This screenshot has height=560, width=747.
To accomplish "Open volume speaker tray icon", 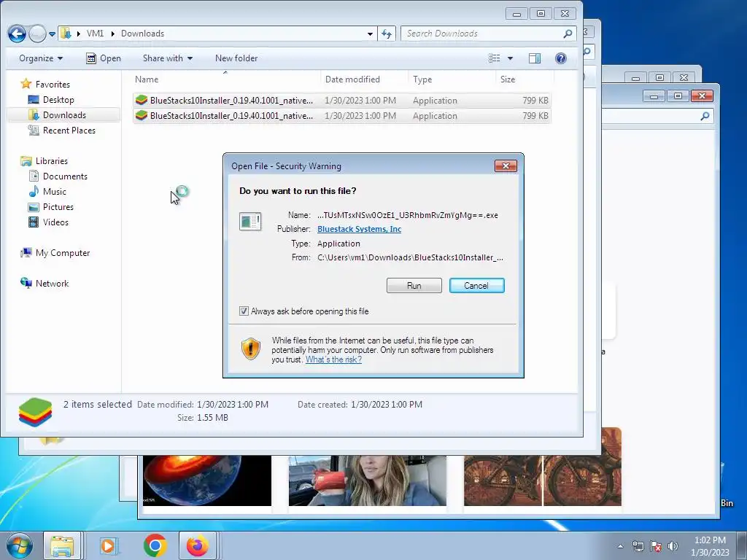I will coord(673,546).
